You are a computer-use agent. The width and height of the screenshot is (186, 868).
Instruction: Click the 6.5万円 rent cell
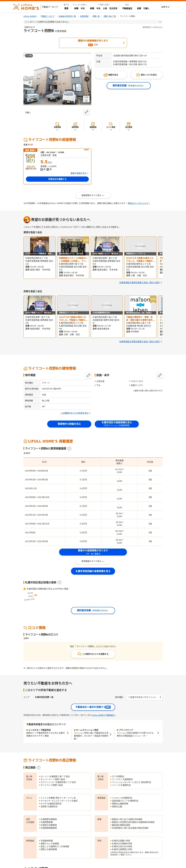(x=83, y=506)
